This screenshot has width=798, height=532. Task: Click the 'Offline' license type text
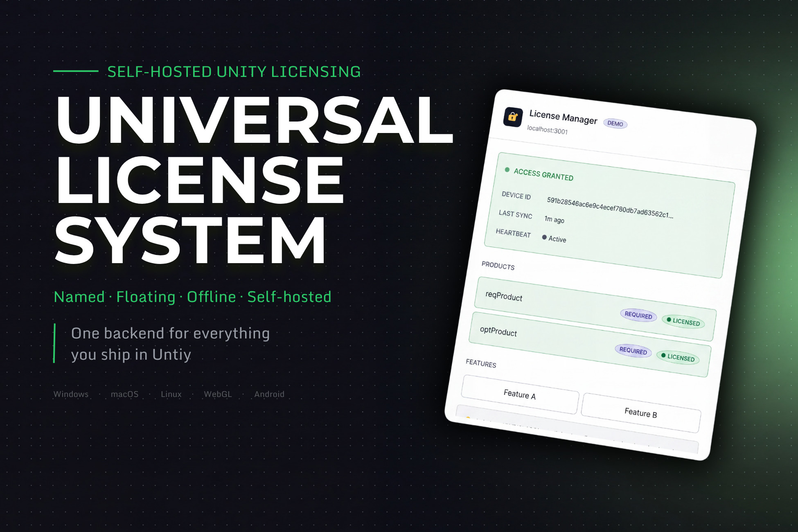(212, 297)
